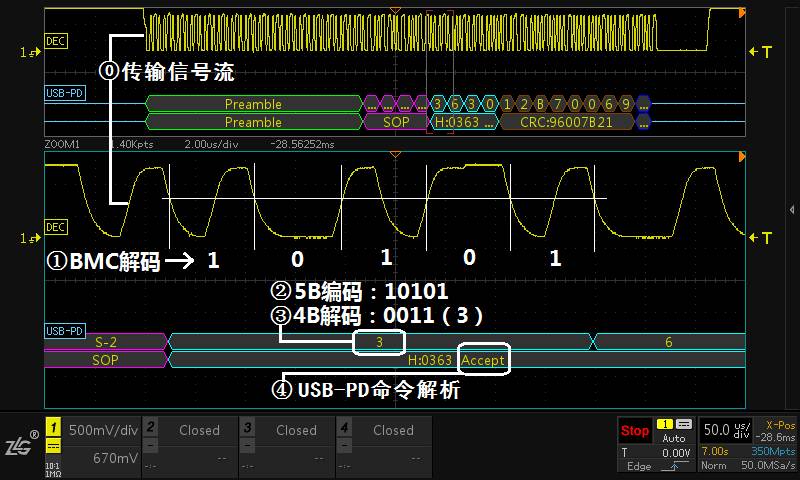
Task: Click the Norm acquisition mode label
Action: click(712, 465)
